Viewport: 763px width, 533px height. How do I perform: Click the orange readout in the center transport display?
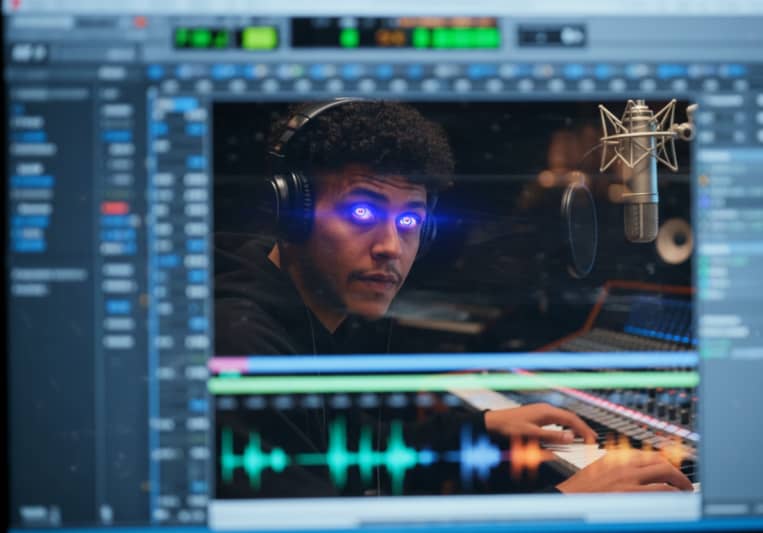(389, 37)
